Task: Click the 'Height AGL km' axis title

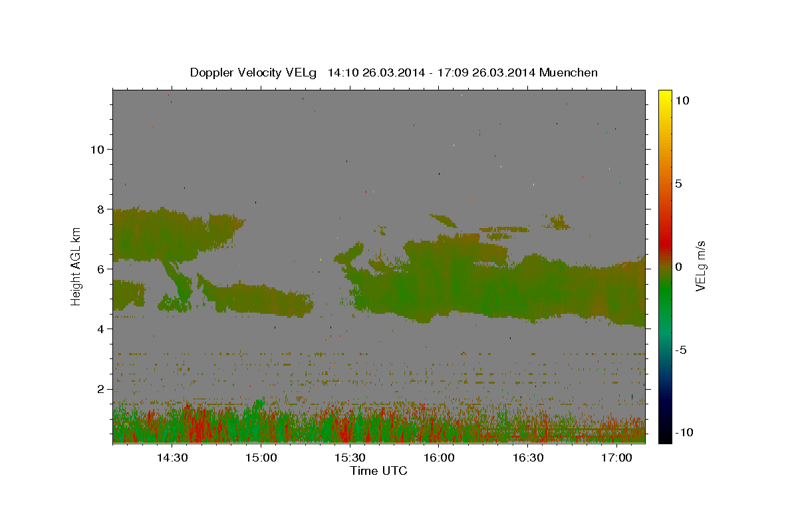Action: (x=76, y=266)
